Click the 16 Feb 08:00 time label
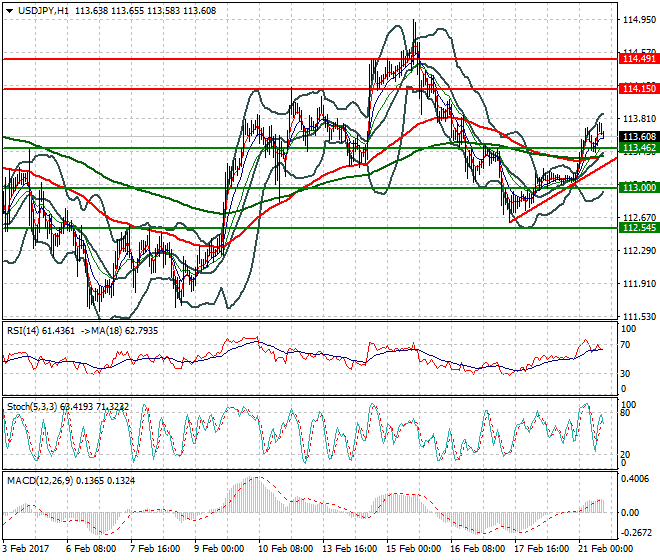The width and height of the screenshot is (660, 560). click(477, 549)
